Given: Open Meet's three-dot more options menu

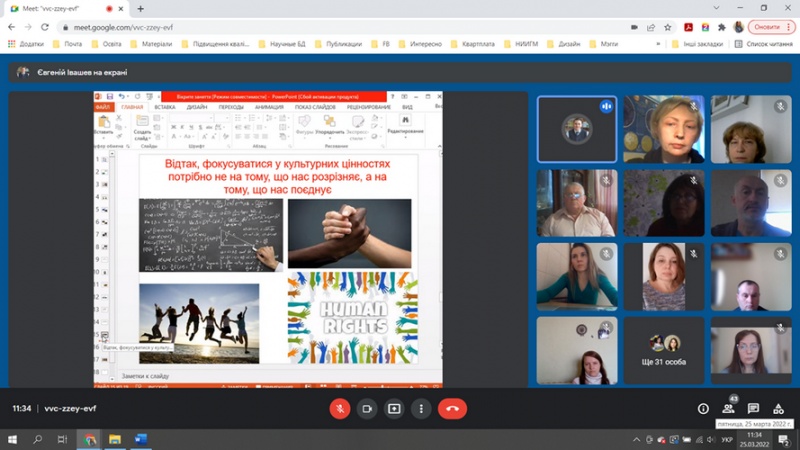Looking at the screenshot, I should (421, 409).
